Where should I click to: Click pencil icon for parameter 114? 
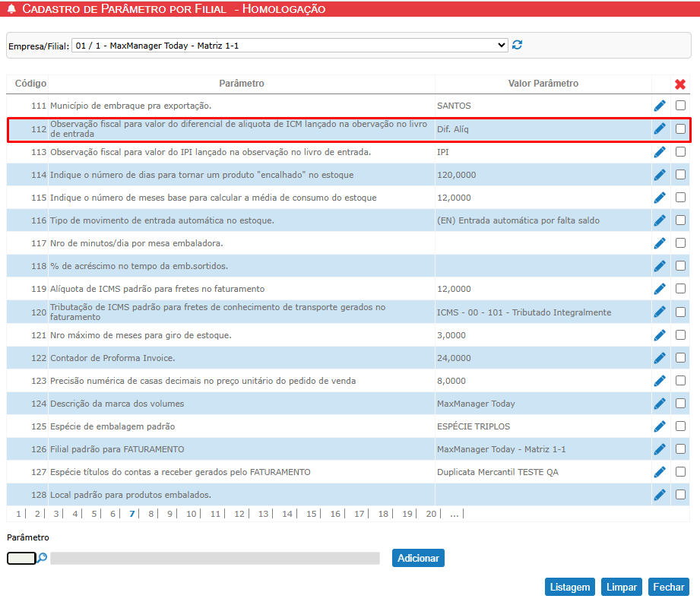660,175
